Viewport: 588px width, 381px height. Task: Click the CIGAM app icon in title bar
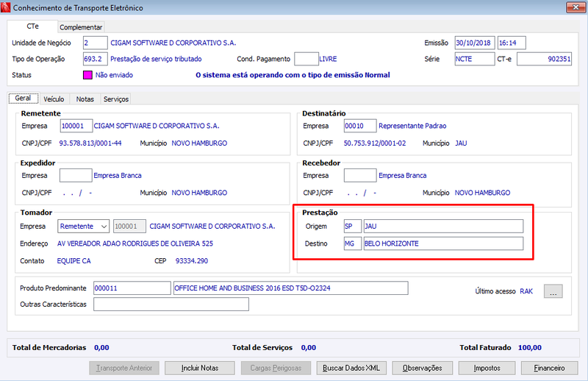coord(6,7)
